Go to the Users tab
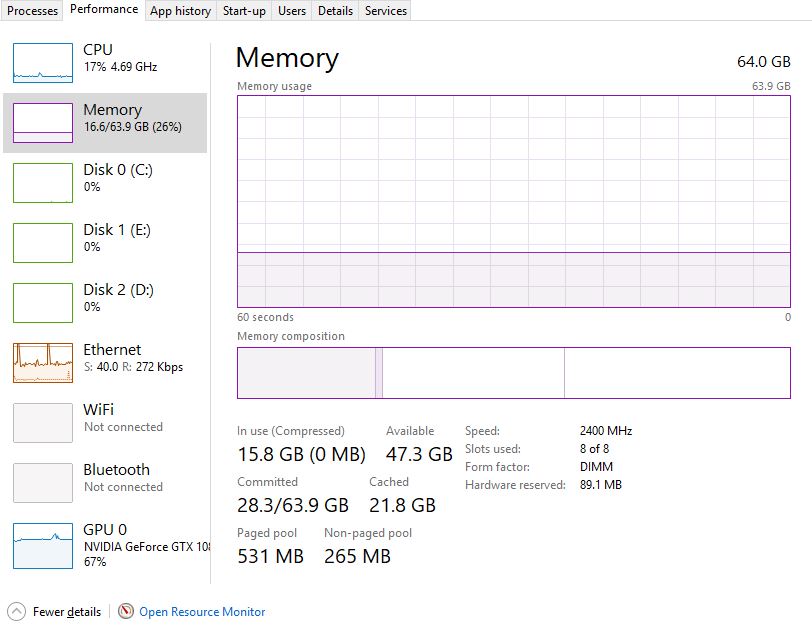The image size is (812, 633). click(x=292, y=11)
